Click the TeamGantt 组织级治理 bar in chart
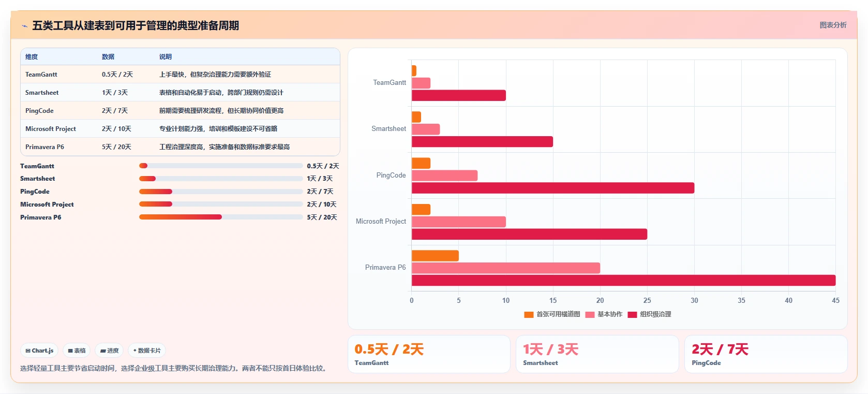The image size is (868, 394). pos(459,95)
